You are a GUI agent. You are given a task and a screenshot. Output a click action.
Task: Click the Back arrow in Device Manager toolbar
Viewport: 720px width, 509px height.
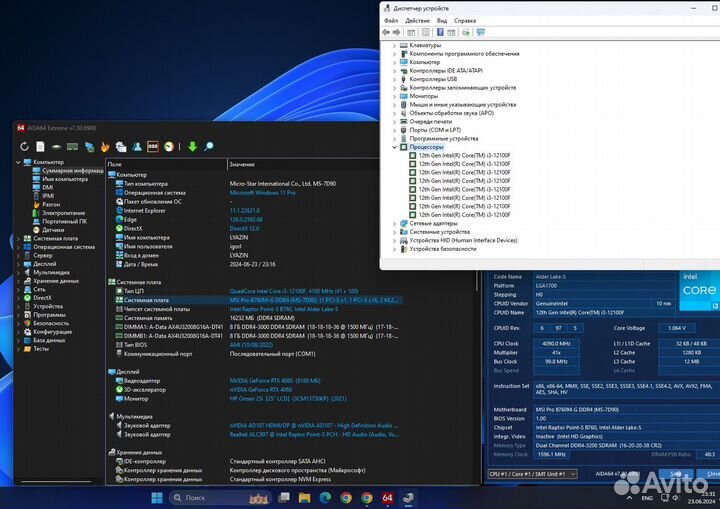coord(386,32)
